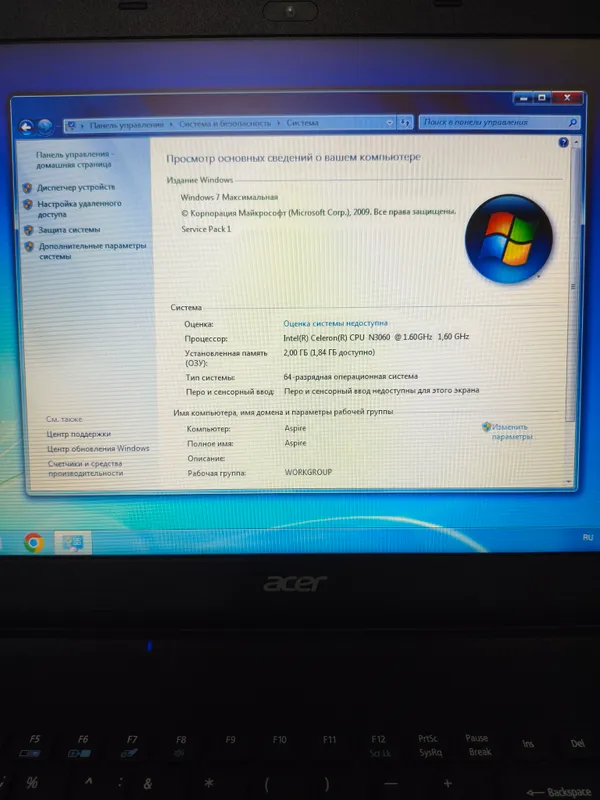Image resolution: width=600 pixels, height=800 pixels.
Task: Open Центр поддержки link
Action: click(x=79, y=434)
